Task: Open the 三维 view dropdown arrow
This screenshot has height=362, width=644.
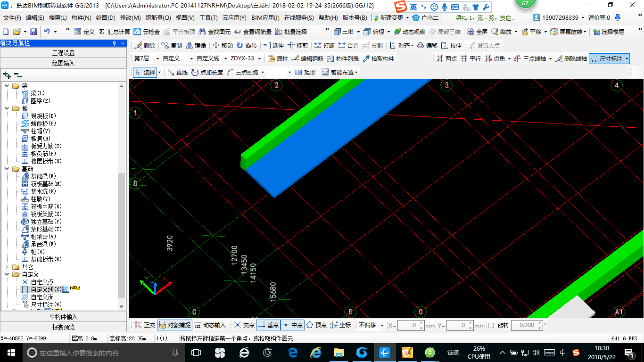Action: 358,32
